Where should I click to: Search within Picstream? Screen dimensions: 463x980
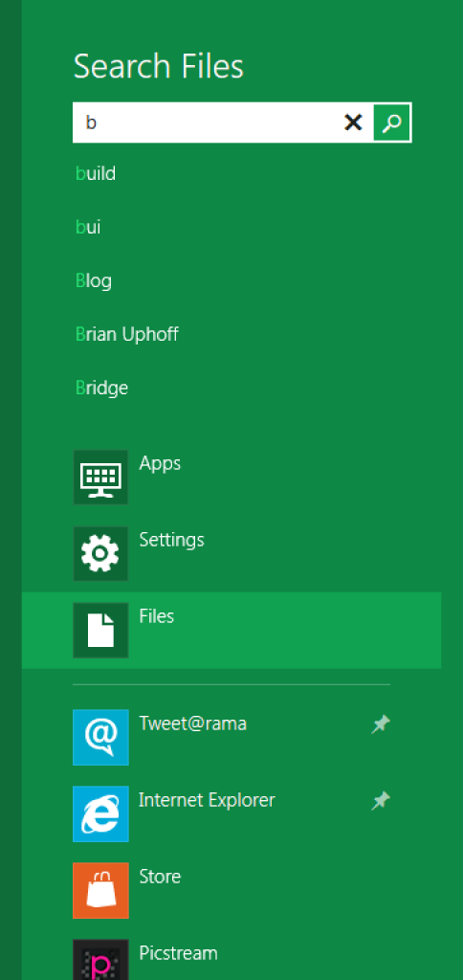[178, 953]
